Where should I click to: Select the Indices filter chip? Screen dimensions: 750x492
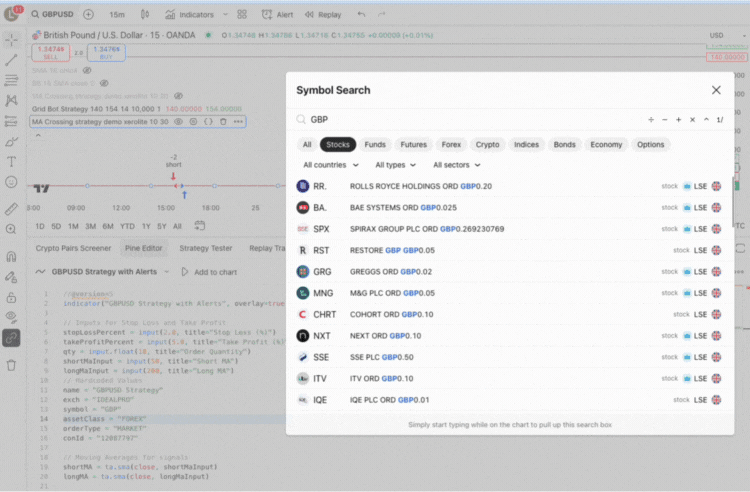click(526, 144)
